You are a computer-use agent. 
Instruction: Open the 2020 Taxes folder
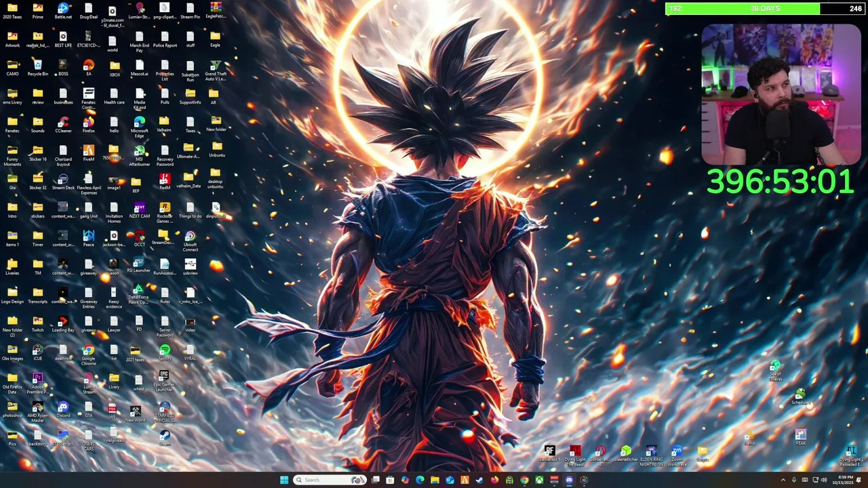tap(12, 10)
